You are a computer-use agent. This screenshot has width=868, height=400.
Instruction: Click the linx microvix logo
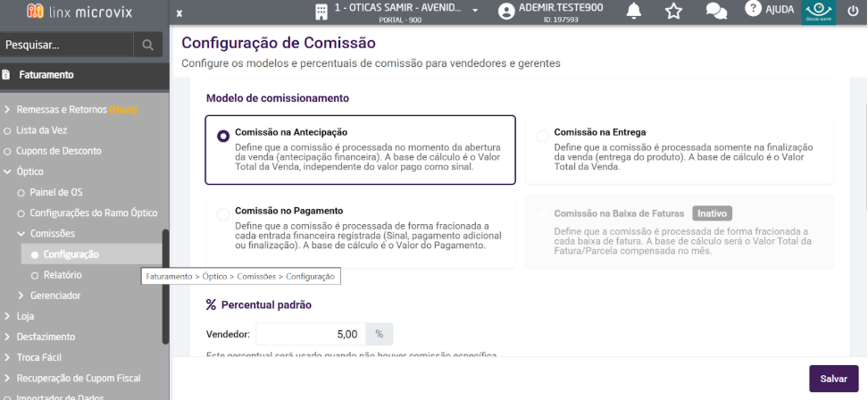tap(79, 11)
